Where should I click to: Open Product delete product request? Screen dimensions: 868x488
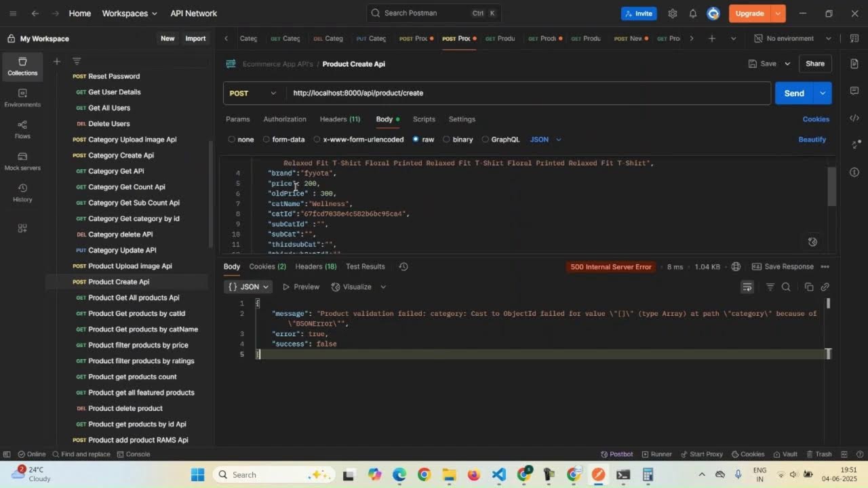125,409
